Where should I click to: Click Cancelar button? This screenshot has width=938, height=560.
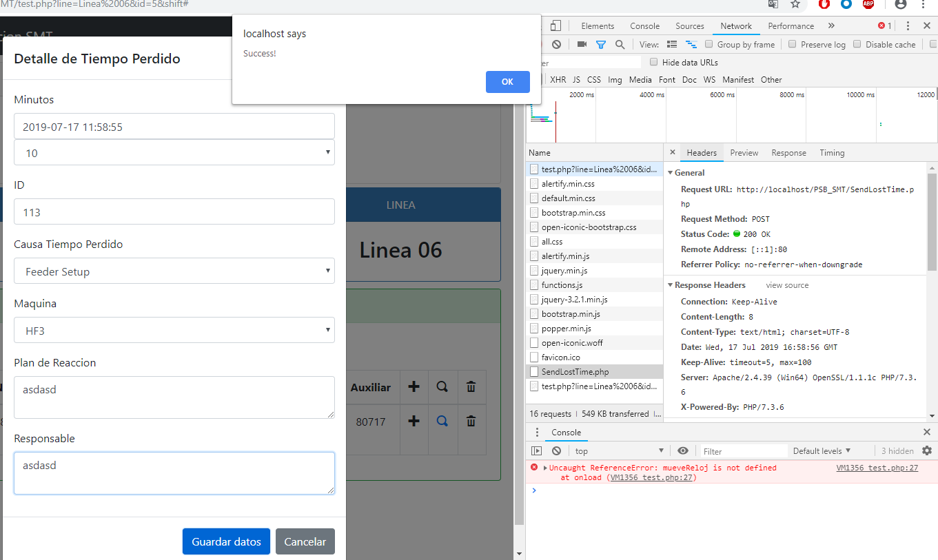(x=305, y=541)
